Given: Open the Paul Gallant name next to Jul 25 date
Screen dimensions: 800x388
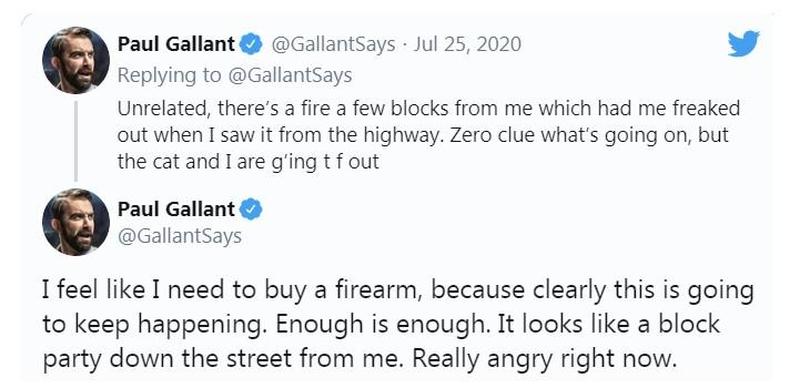Looking at the screenshot, I should click(x=177, y=44).
